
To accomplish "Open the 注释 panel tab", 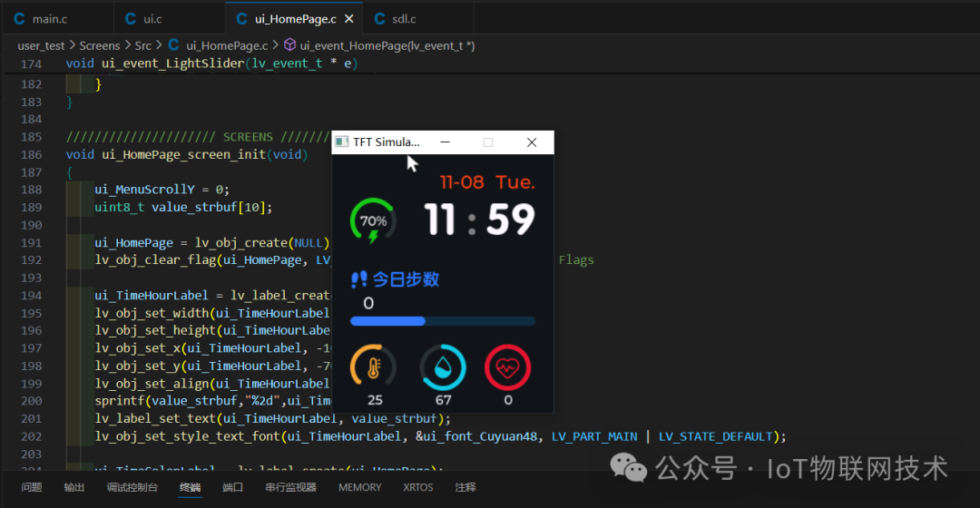I will (x=465, y=487).
